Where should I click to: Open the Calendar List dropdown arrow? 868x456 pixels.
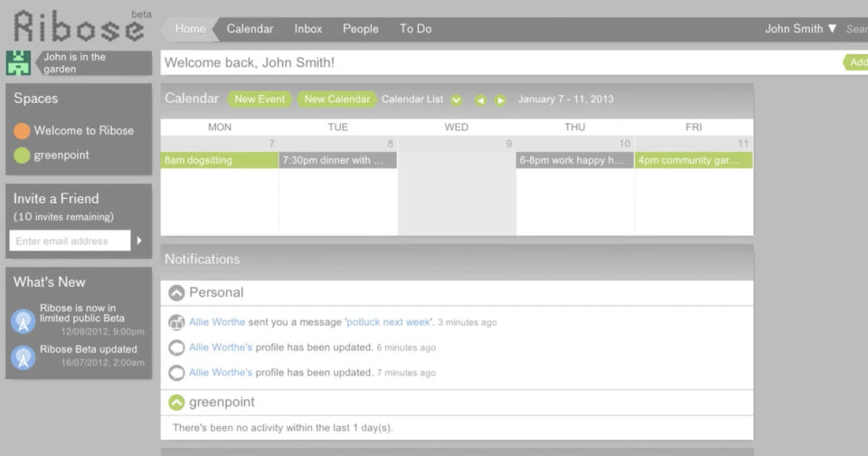point(456,100)
